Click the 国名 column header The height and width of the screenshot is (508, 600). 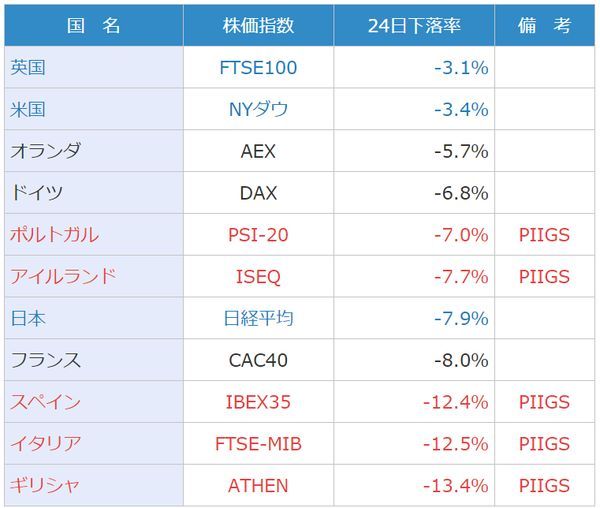pyautogui.click(x=94, y=26)
